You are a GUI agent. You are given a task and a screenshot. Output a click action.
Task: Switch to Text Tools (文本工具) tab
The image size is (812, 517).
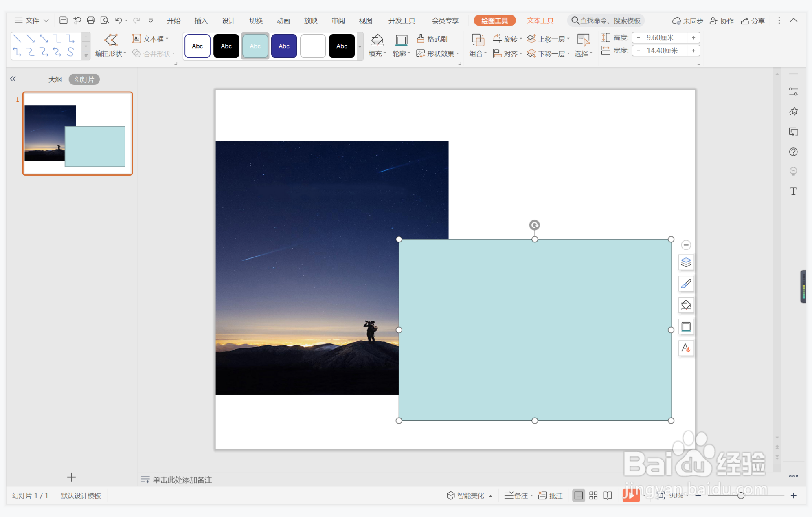pyautogui.click(x=540, y=20)
